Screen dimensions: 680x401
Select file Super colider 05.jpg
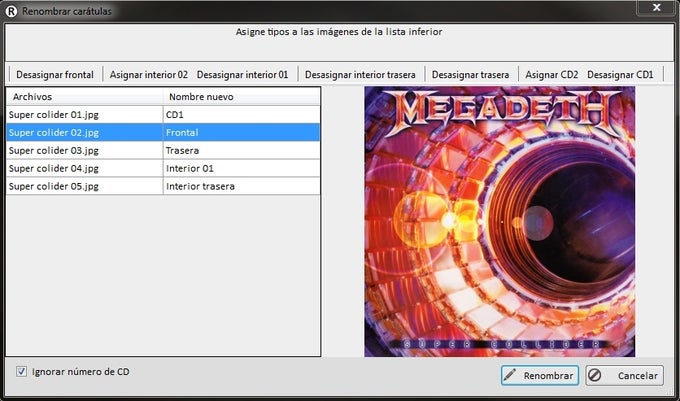coord(85,186)
